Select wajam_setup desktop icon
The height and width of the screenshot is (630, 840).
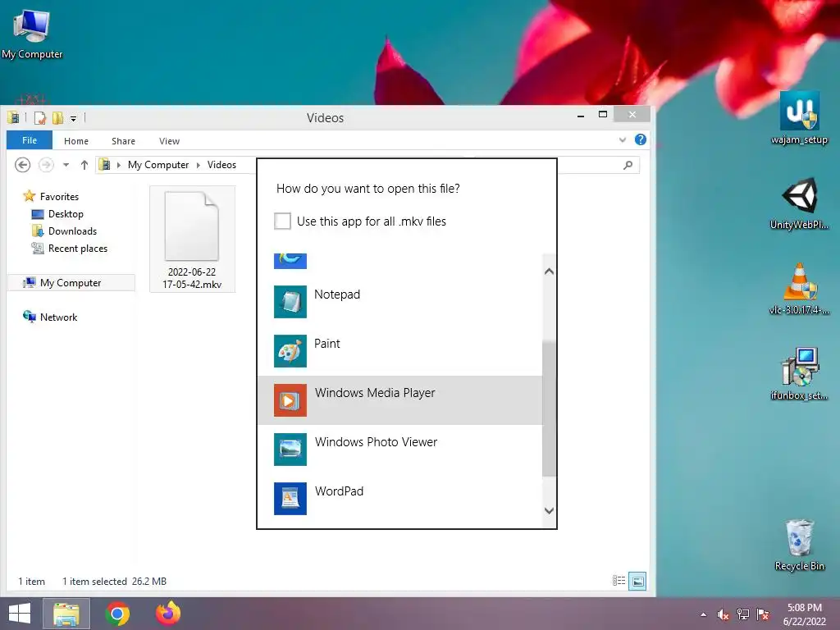pos(799,118)
